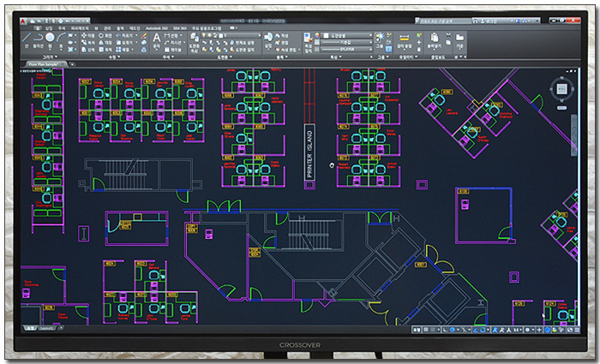Select the large Text (문자) tool
Image resolution: width=600 pixels, height=364 pixels.
157,41
